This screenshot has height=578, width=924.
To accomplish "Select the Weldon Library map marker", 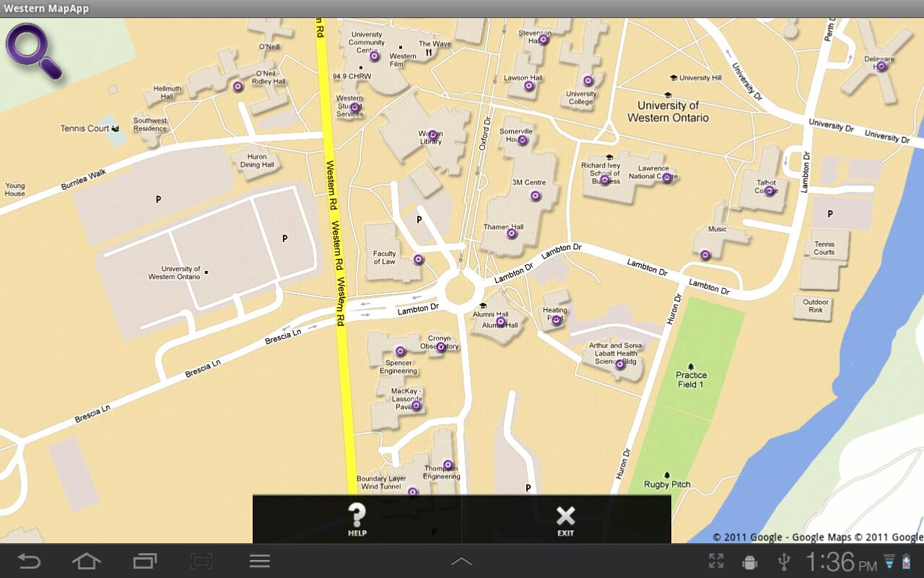I will click(x=432, y=134).
